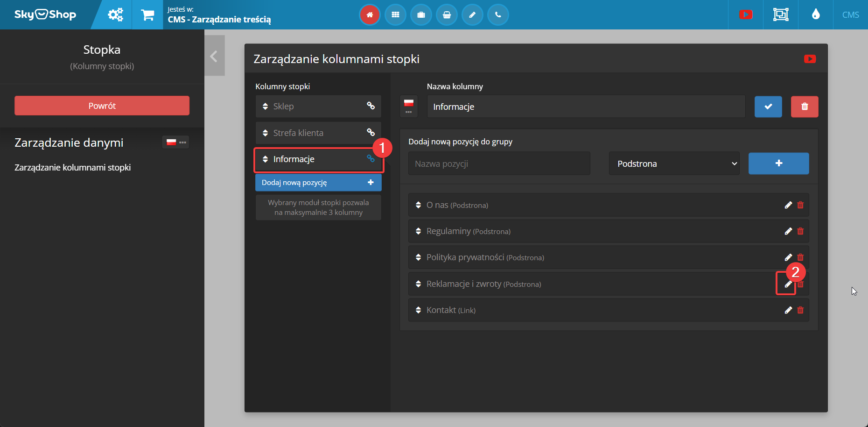Go to the red home shortcut

(370, 15)
